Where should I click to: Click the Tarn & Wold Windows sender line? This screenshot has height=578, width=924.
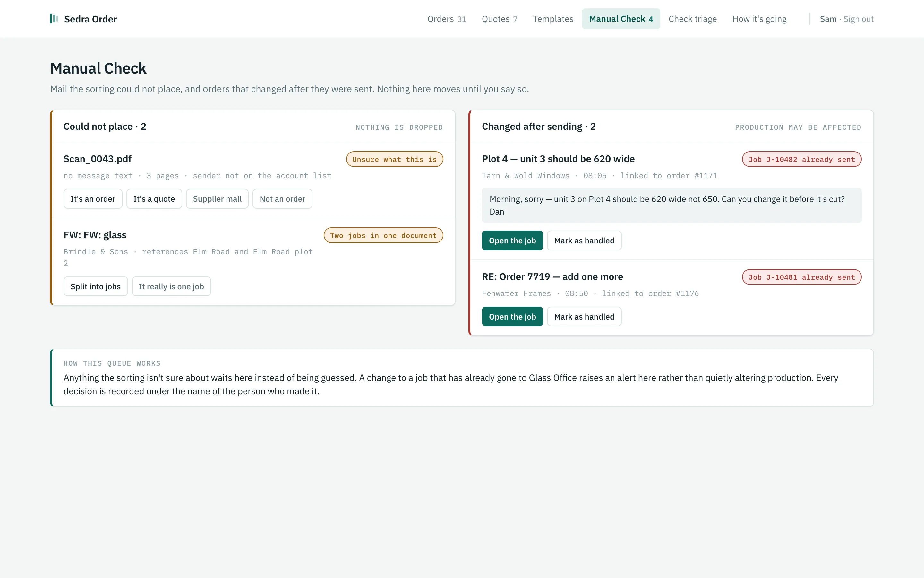click(x=599, y=175)
